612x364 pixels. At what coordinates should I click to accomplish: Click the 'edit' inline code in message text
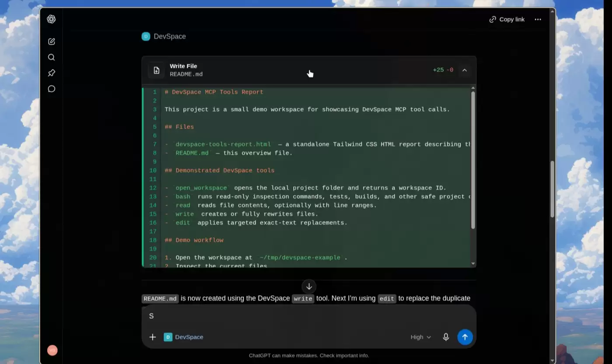point(386,299)
